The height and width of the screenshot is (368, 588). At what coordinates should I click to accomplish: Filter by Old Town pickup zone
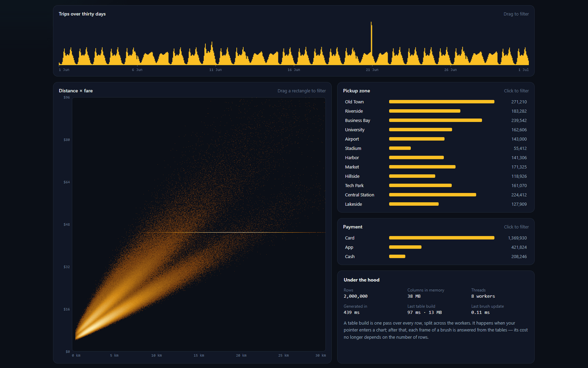[436, 102]
